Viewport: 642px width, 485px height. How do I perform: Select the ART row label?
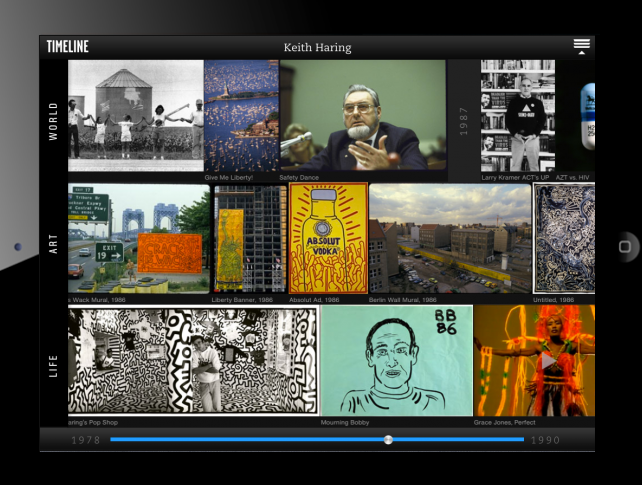pos(53,244)
